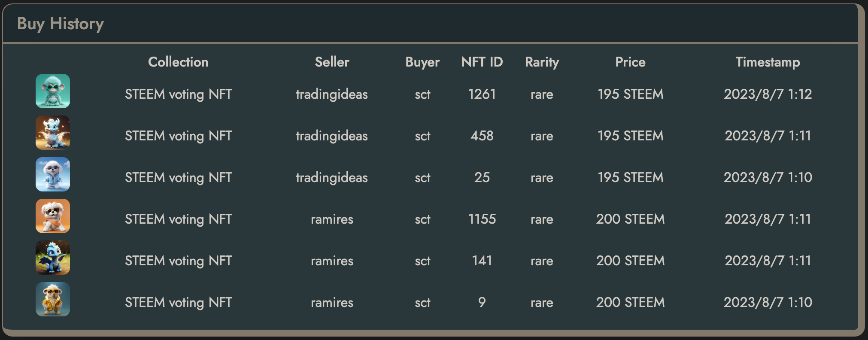Click buyer sct on NFT 458 row
The width and height of the screenshot is (868, 340).
(x=422, y=136)
